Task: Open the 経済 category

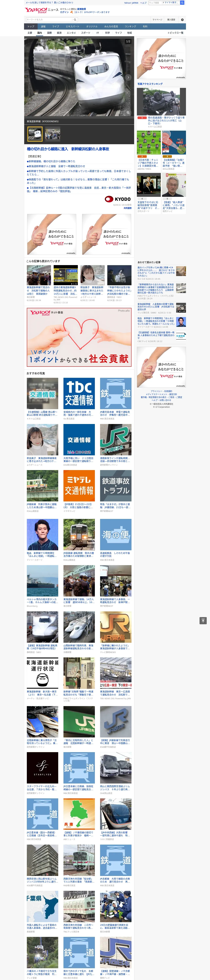Action: pos(59,33)
